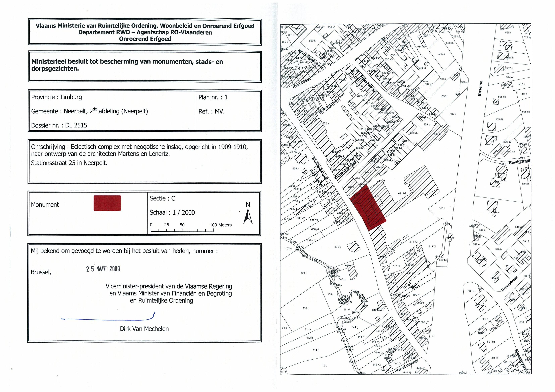Select the Kavelstraatje label on map

(407, 366)
